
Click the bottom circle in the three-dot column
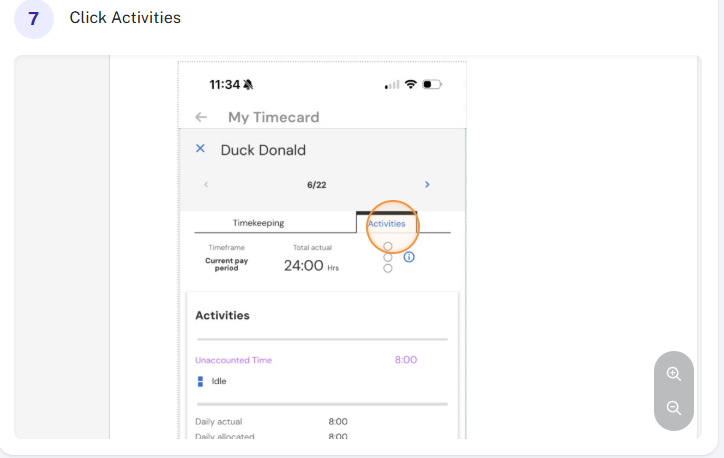(388, 269)
